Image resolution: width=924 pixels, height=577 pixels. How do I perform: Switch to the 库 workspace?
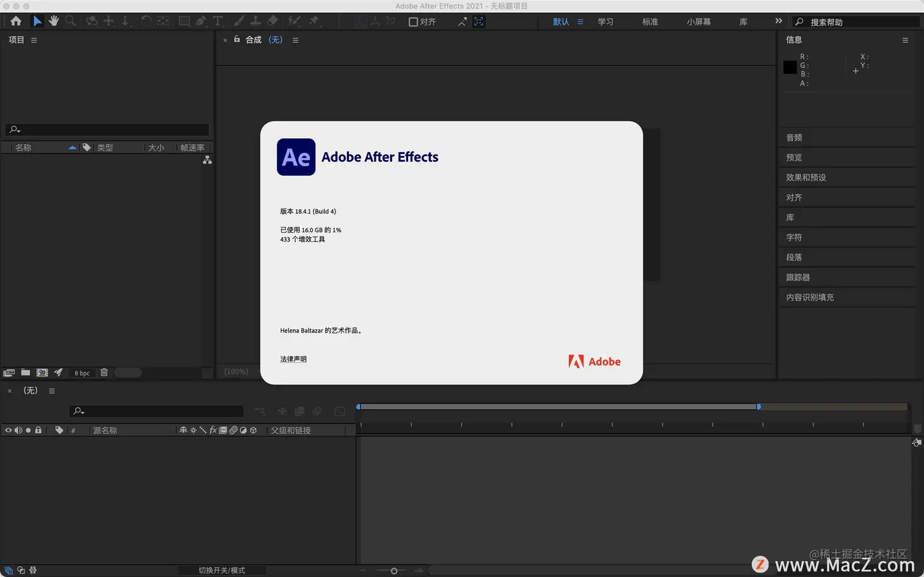(743, 22)
